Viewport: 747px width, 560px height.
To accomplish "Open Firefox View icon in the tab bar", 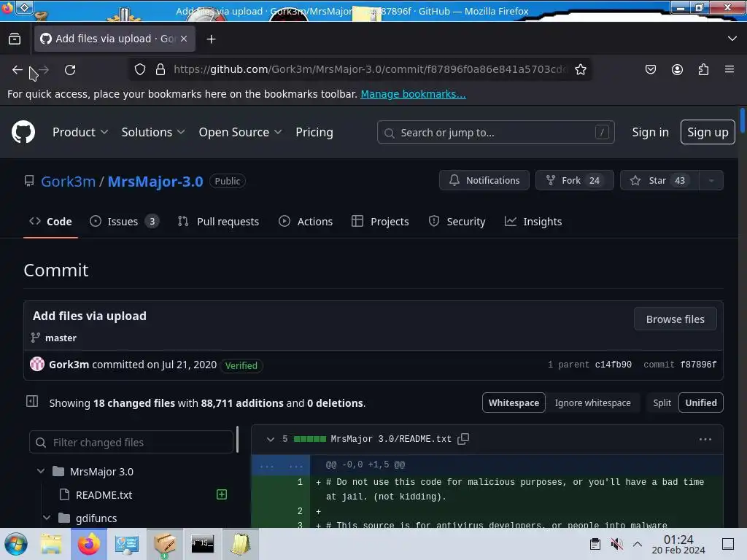I will coord(15,39).
